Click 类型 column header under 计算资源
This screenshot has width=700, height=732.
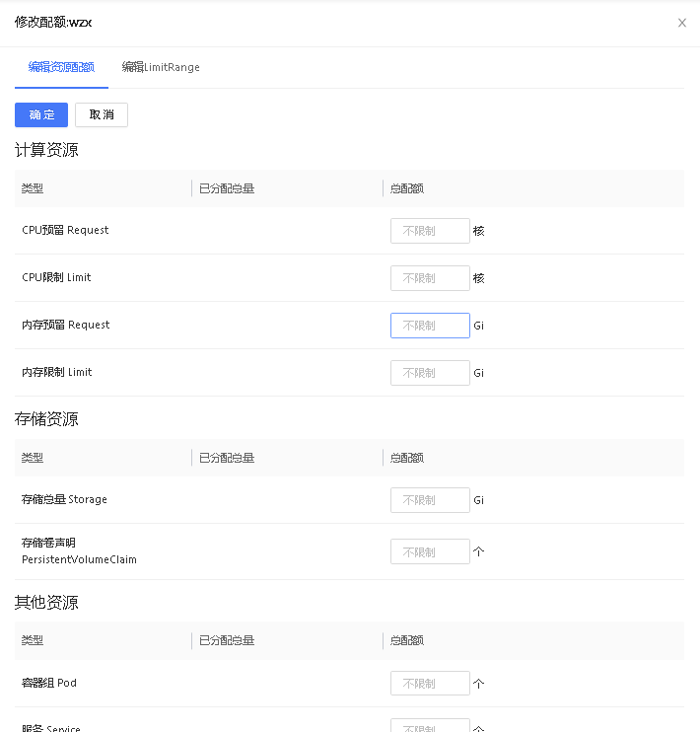pos(33,188)
